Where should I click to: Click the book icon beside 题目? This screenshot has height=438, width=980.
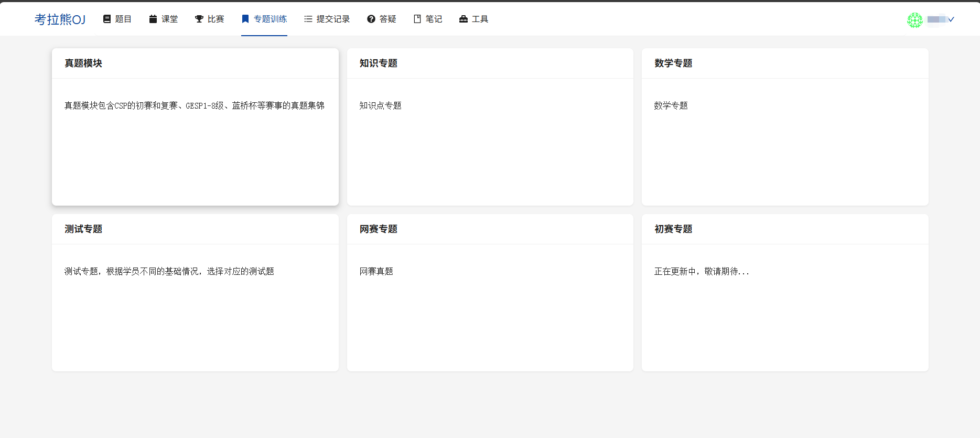[107, 19]
